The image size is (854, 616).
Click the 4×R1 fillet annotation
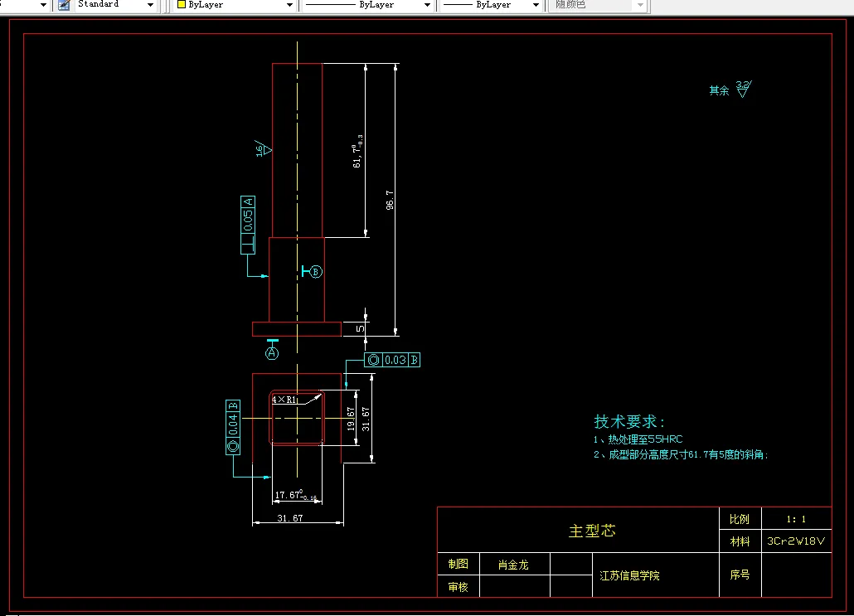click(x=284, y=400)
